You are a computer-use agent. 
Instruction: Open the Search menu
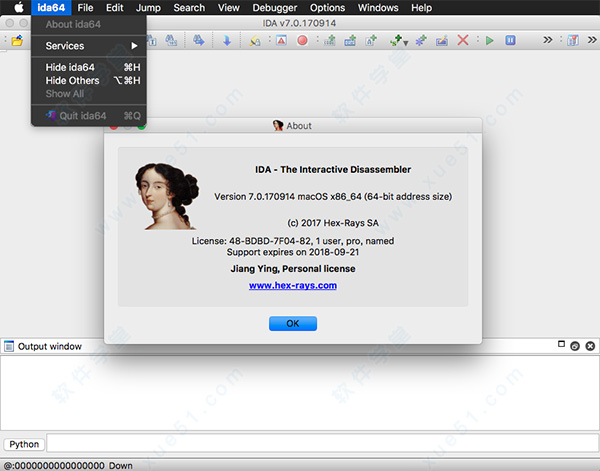point(189,7)
